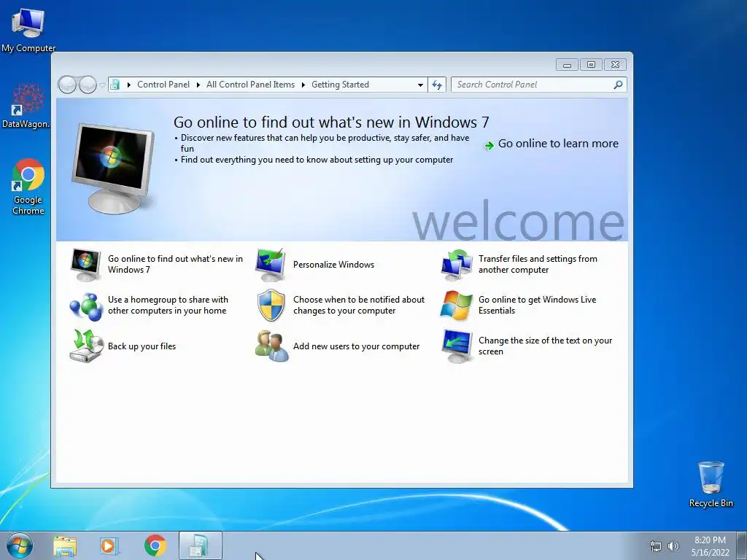The width and height of the screenshot is (747, 560).
Task: Open the address bar history dropdown
Action: pos(420,85)
